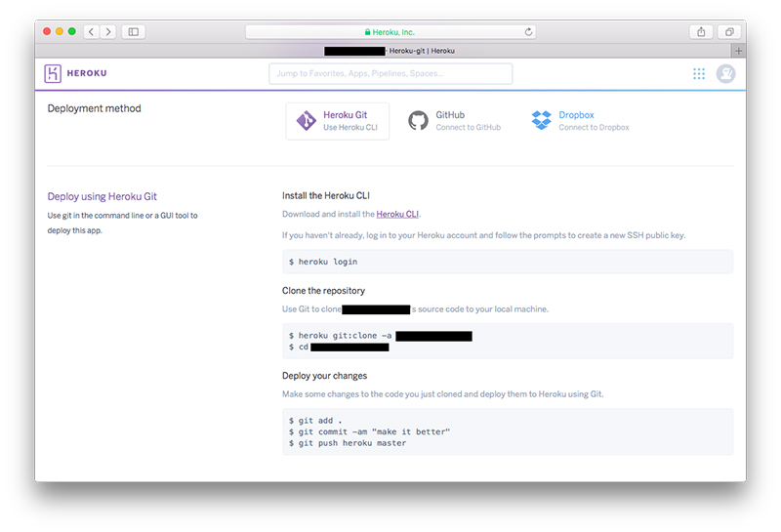
Task: Click the 'git add .' command line
Action: pos(315,421)
